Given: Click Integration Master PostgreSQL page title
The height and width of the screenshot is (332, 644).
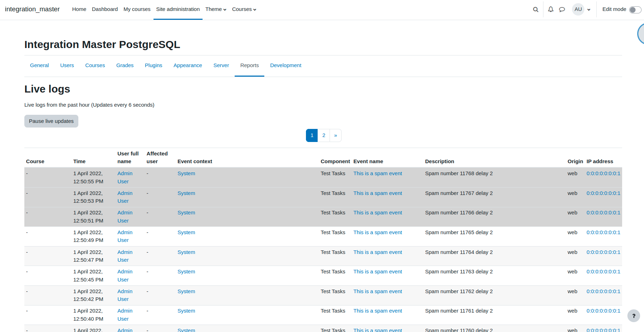Looking at the screenshot, I should pyautogui.click(x=102, y=45).
